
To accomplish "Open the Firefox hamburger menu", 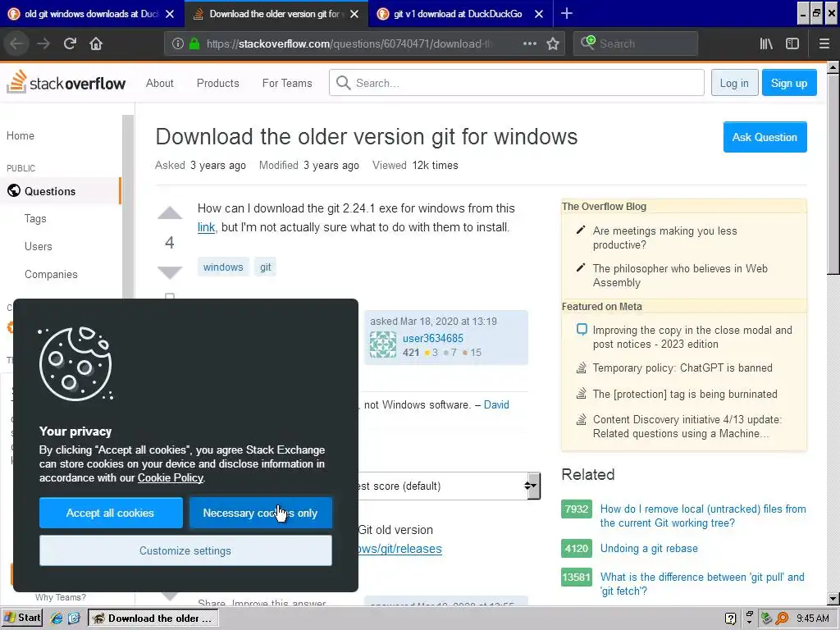I will (x=824, y=43).
